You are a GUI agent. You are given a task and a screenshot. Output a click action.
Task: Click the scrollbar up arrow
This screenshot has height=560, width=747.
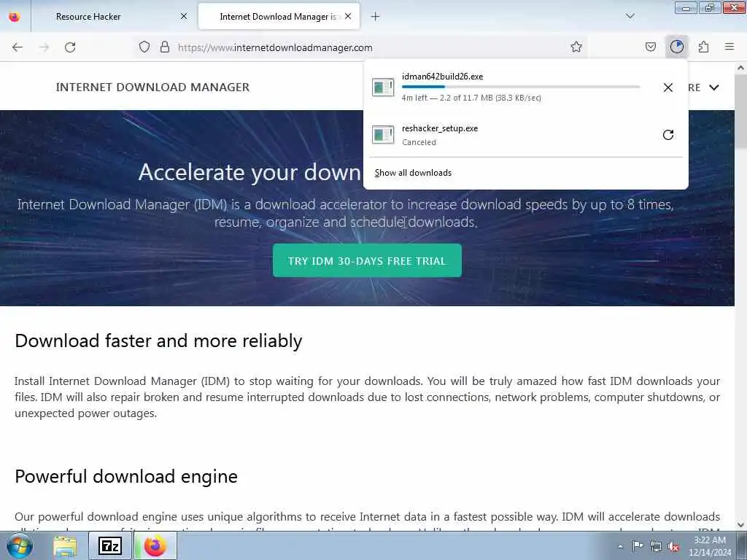[740, 68]
